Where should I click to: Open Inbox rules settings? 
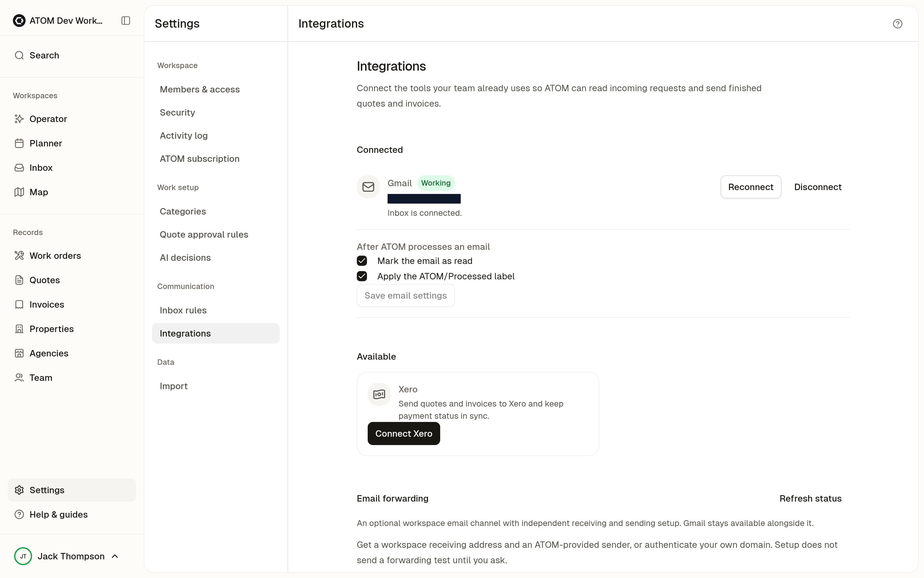(x=216, y=311)
